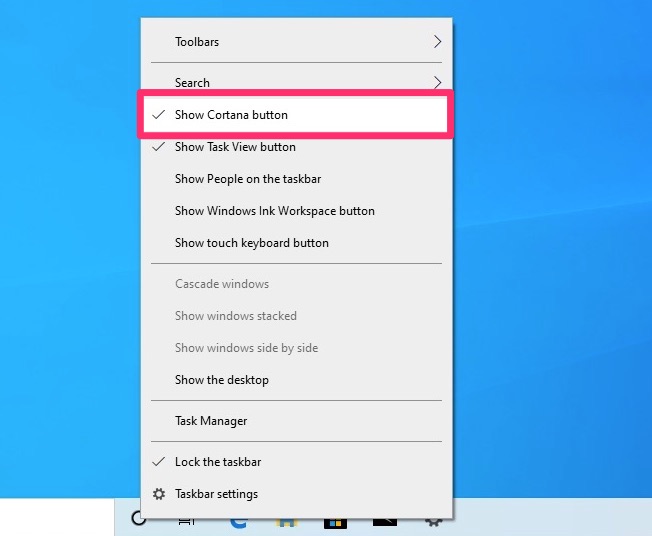
Task: Open Task View from the taskbar
Action: point(187,521)
